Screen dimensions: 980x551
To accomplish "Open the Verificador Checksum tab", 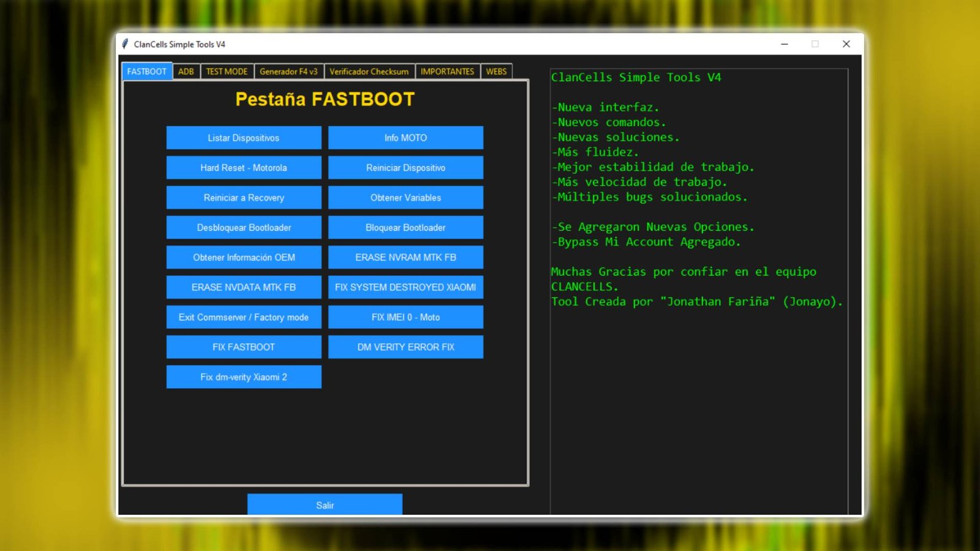I will 369,71.
